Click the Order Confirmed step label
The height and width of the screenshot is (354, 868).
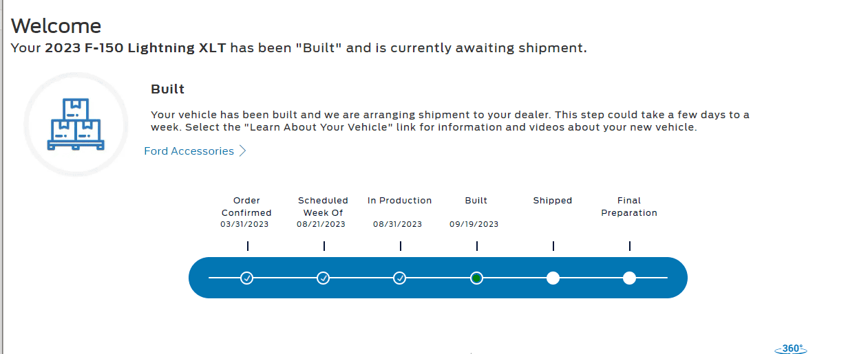point(246,207)
